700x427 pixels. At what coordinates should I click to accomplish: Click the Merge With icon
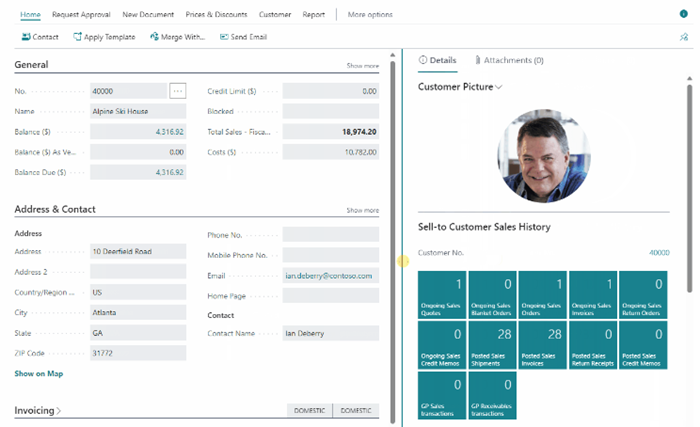tap(155, 37)
